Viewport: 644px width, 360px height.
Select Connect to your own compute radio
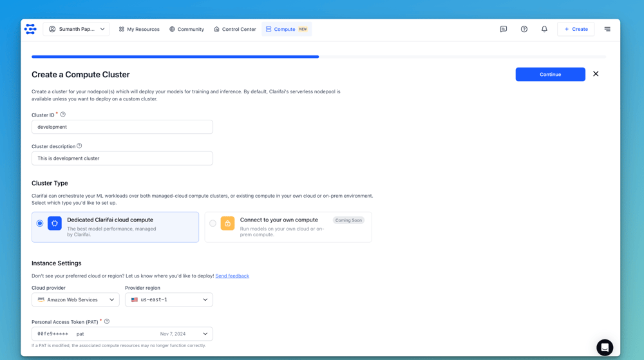(213, 223)
